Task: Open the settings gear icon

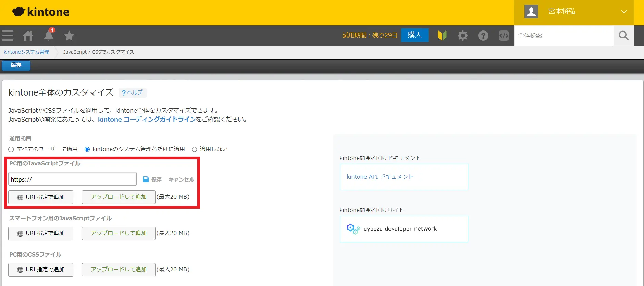Action: (x=463, y=36)
